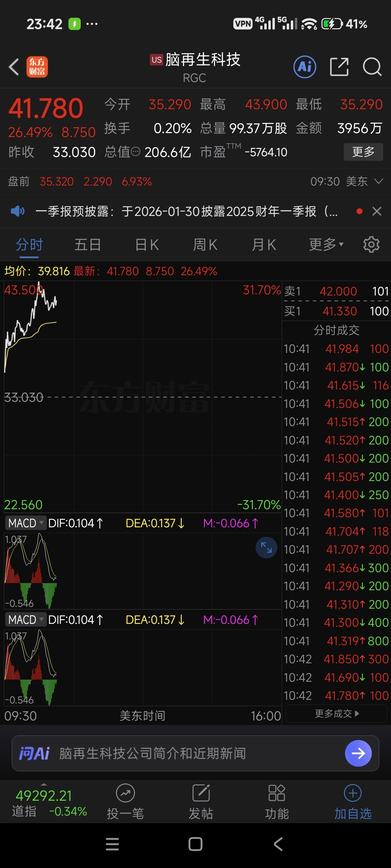The width and height of the screenshot is (391, 868).
Task: Tap the 41.319 800-share trade row
Action: click(x=336, y=641)
